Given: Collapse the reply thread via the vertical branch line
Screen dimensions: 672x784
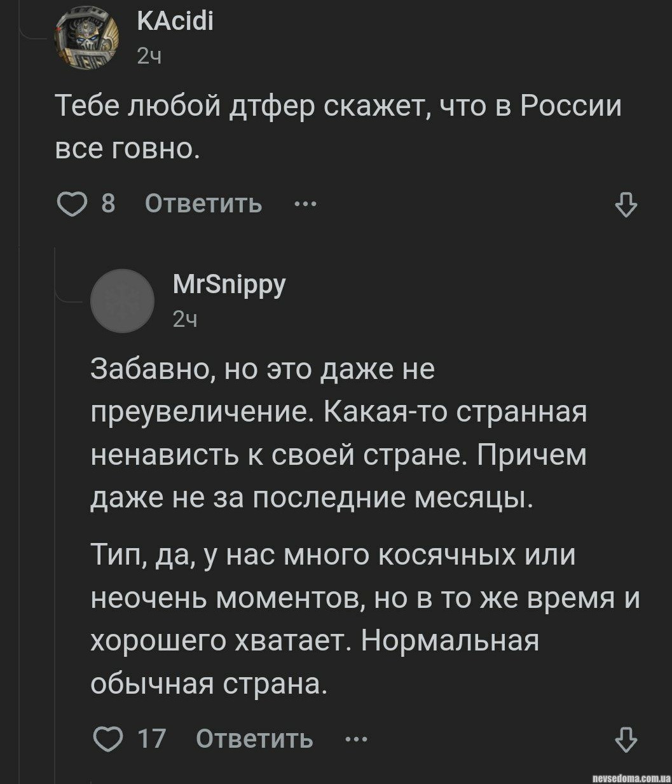Looking at the screenshot, I should [x=55, y=509].
